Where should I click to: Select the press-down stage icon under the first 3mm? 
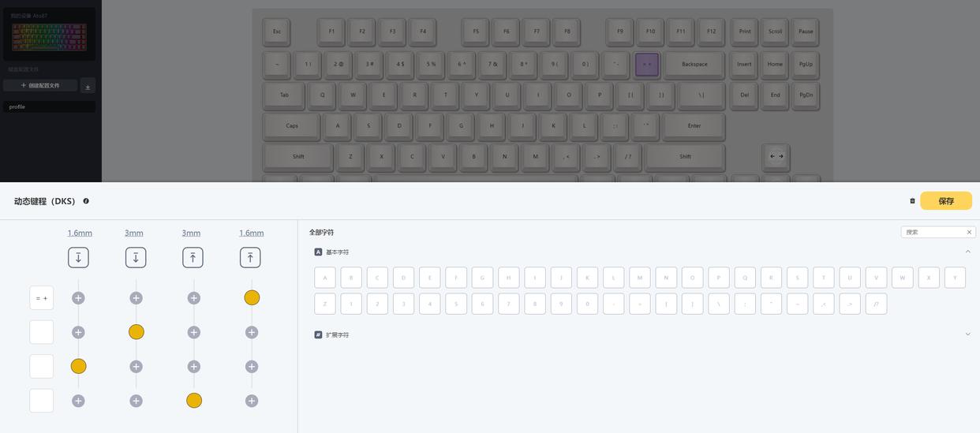point(136,257)
